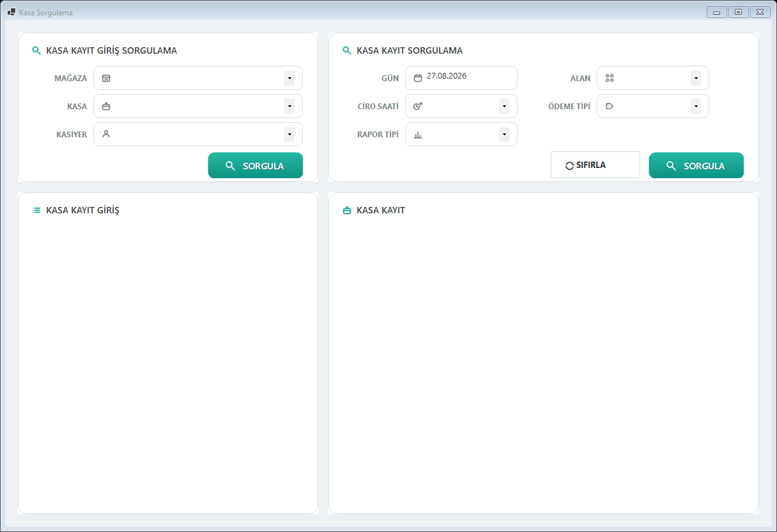The width and height of the screenshot is (777, 532).
Task: Restore down the Kasa Sorgulama window
Action: [738, 12]
